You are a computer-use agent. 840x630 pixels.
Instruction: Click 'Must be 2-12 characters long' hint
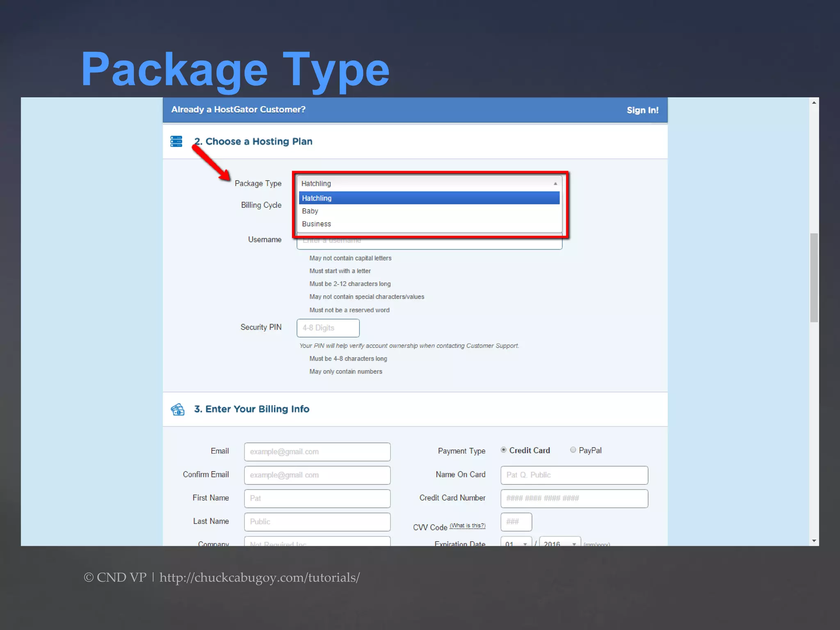(x=350, y=284)
